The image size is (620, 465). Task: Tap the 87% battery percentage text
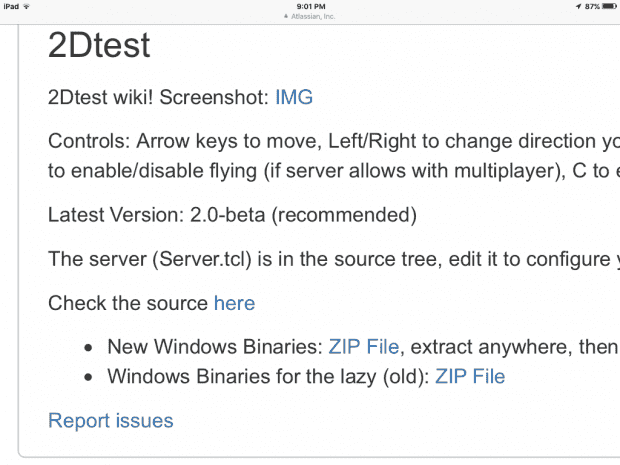tap(590, 6)
